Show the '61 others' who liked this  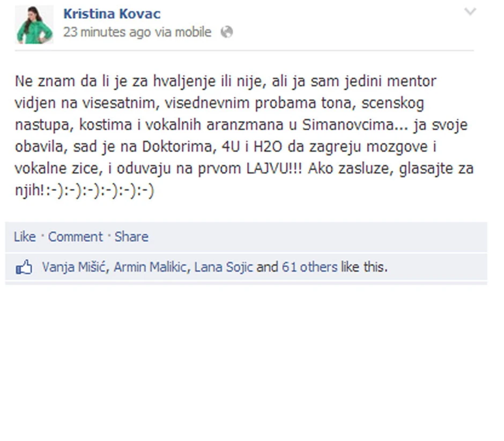click(309, 267)
